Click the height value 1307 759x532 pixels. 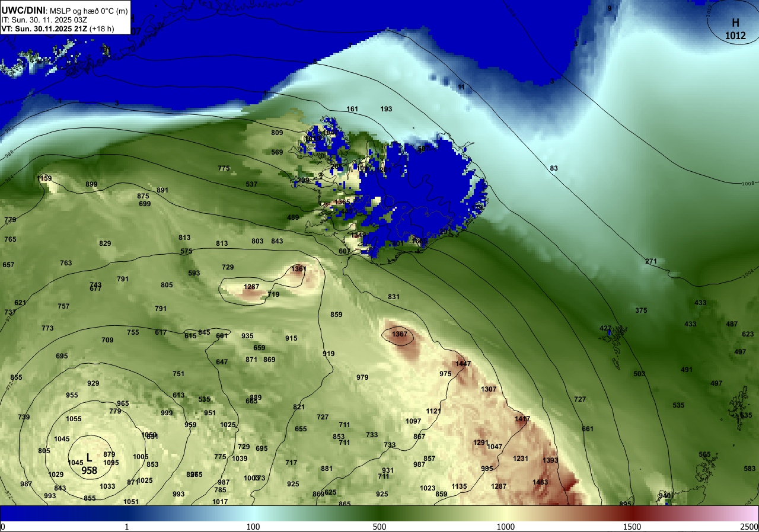point(489,389)
